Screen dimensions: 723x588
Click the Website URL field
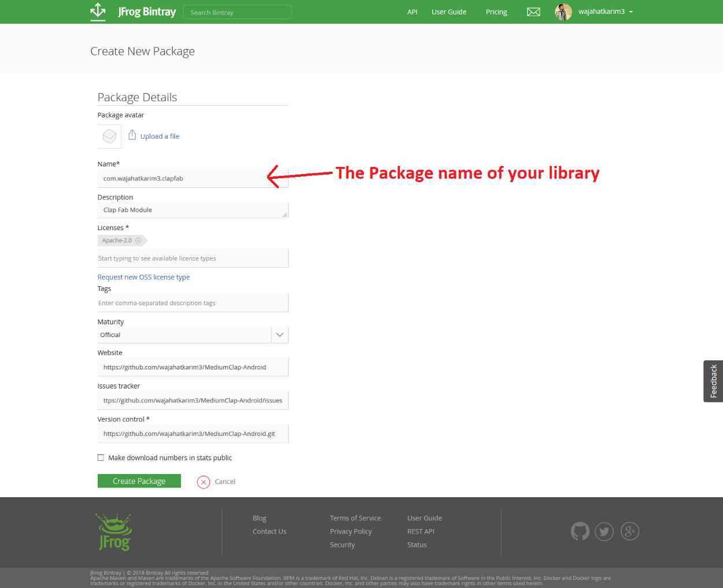pos(193,367)
